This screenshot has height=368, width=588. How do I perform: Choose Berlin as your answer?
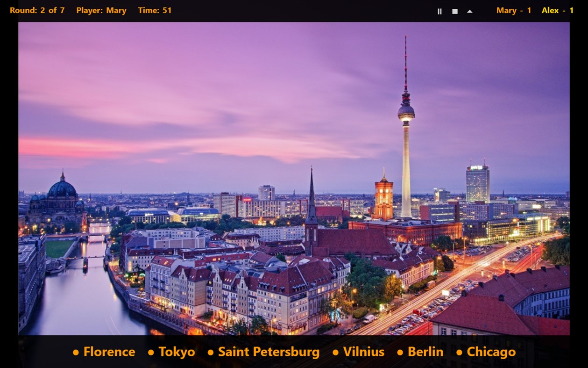[x=426, y=352]
